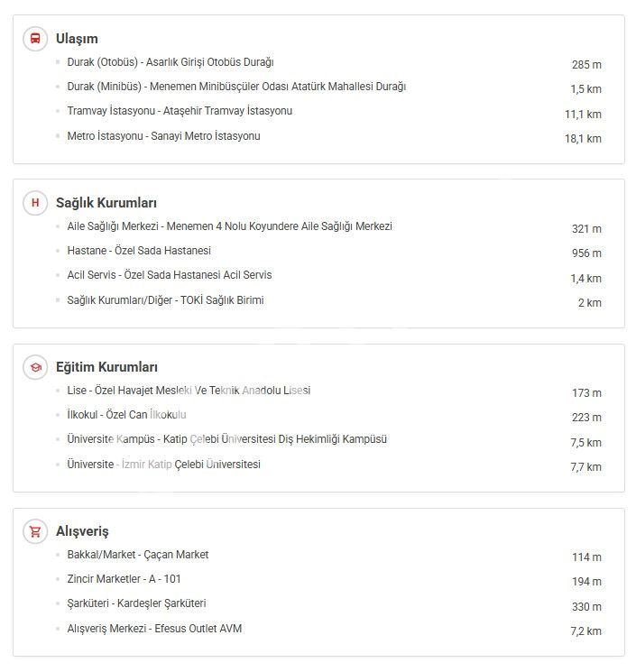636x672 pixels.
Task: Select the Ulaşım section heading
Action: [x=77, y=39]
